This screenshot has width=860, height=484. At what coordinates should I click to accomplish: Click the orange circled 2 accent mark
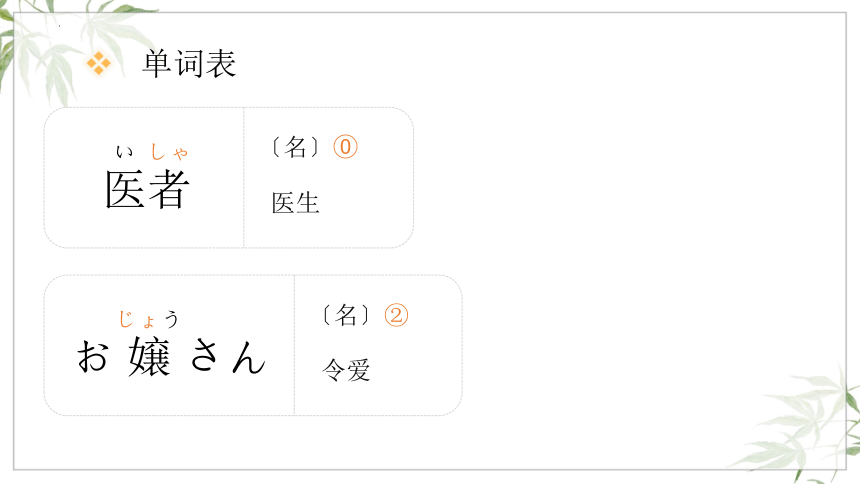(396, 316)
